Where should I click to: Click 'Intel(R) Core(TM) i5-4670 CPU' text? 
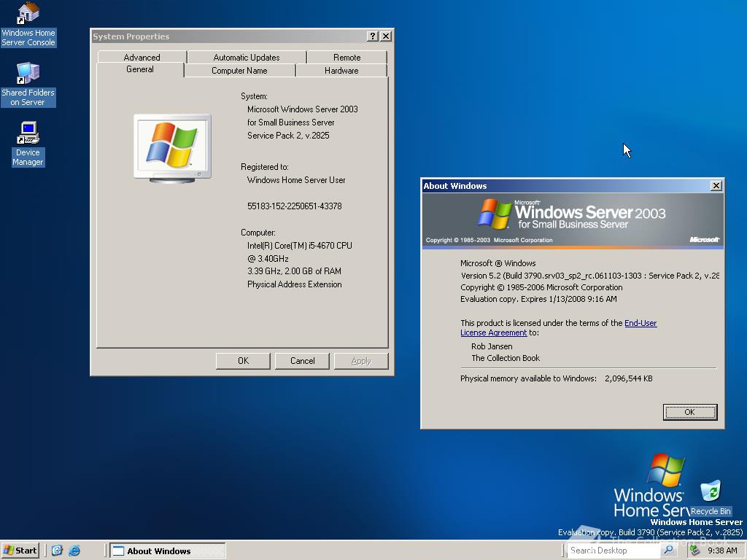coord(300,246)
